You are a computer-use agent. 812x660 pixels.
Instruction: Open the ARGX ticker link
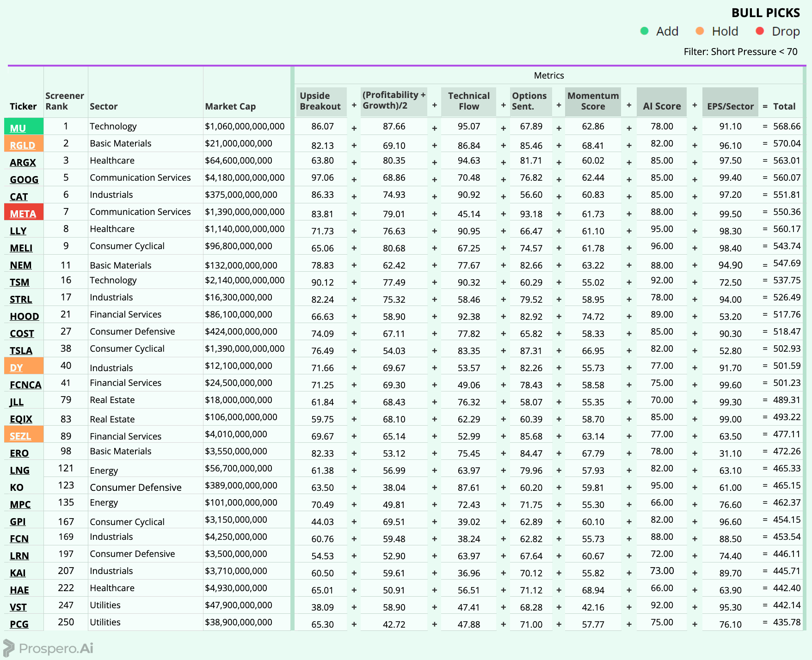click(x=23, y=162)
